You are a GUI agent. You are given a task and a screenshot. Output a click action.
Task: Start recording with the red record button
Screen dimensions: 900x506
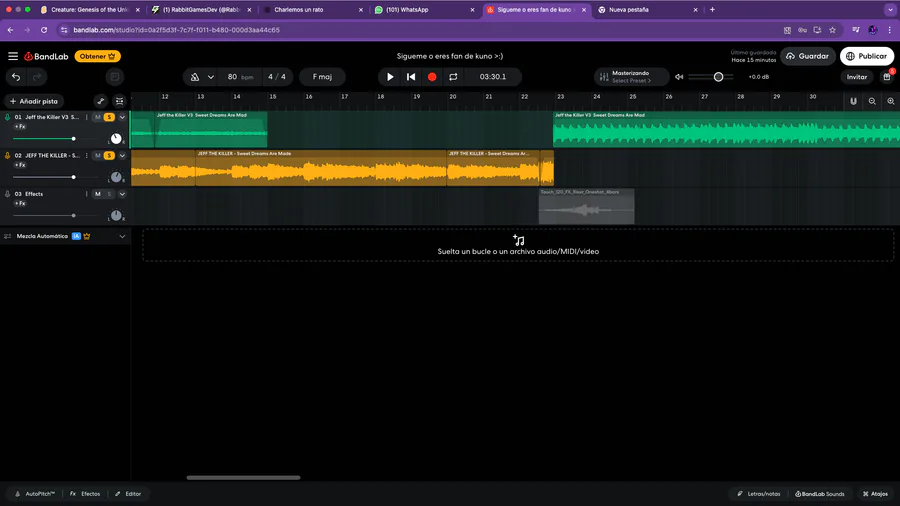432,77
